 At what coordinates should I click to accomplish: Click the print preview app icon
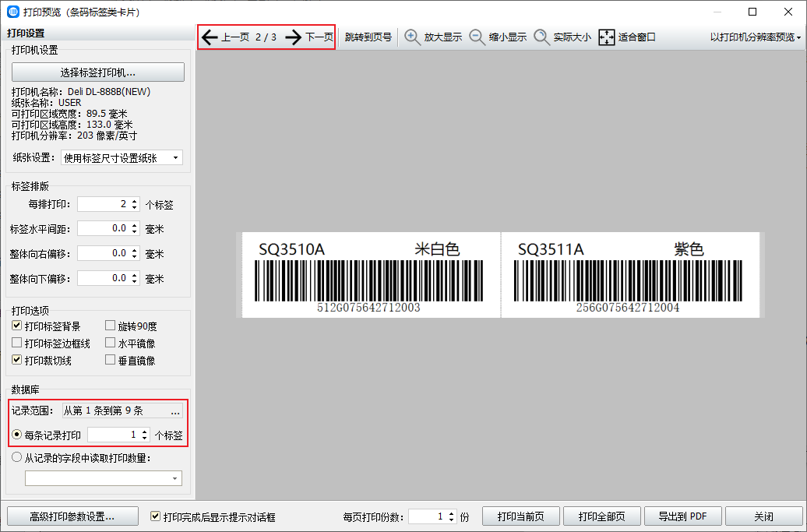coord(13,12)
